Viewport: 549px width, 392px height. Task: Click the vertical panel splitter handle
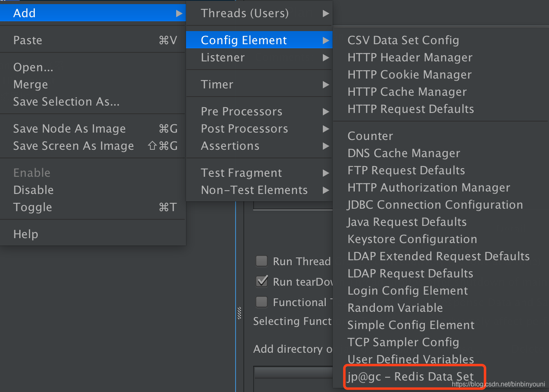pyautogui.click(x=239, y=313)
